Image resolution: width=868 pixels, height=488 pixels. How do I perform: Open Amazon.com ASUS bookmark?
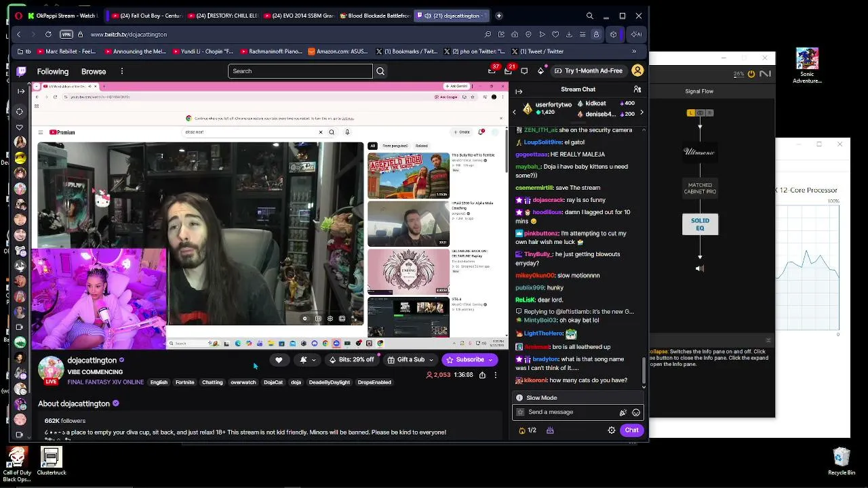pyautogui.click(x=337, y=52)
